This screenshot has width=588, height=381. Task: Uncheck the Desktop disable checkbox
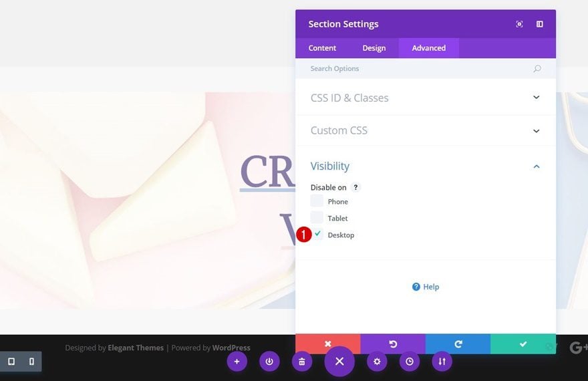tap(317, 234)
